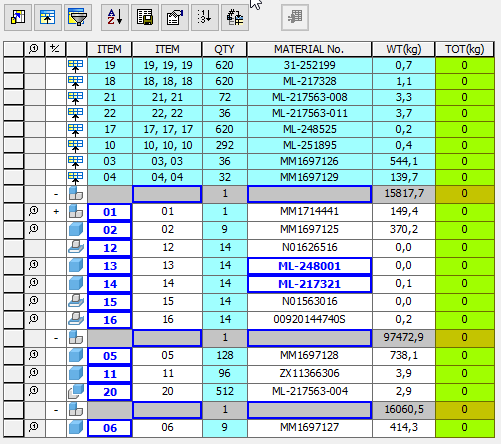
Task: Click the item number table update icon
Action: pyautogui.click(x=235, y=17)
